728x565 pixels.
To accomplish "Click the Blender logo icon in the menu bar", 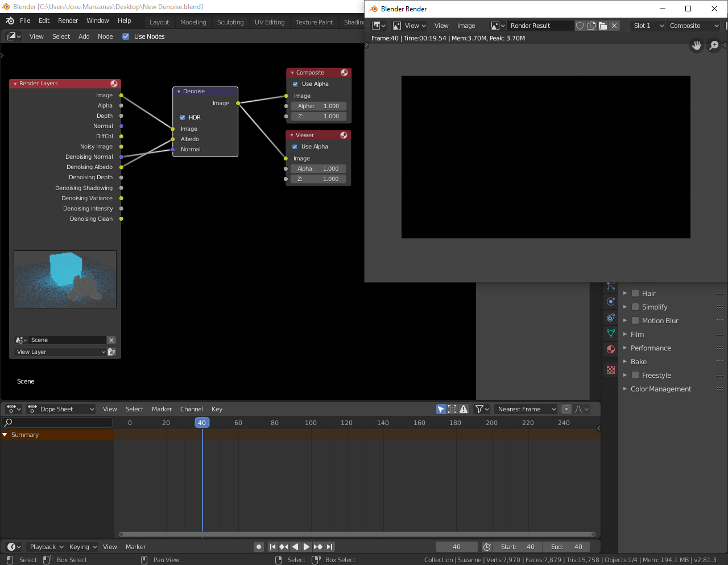I will pos(10,20).
